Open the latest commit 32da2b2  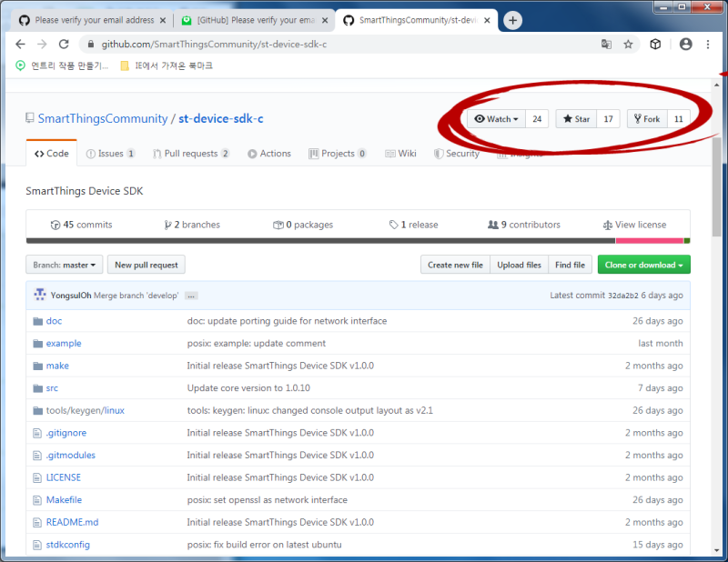(x=623, y=296)
